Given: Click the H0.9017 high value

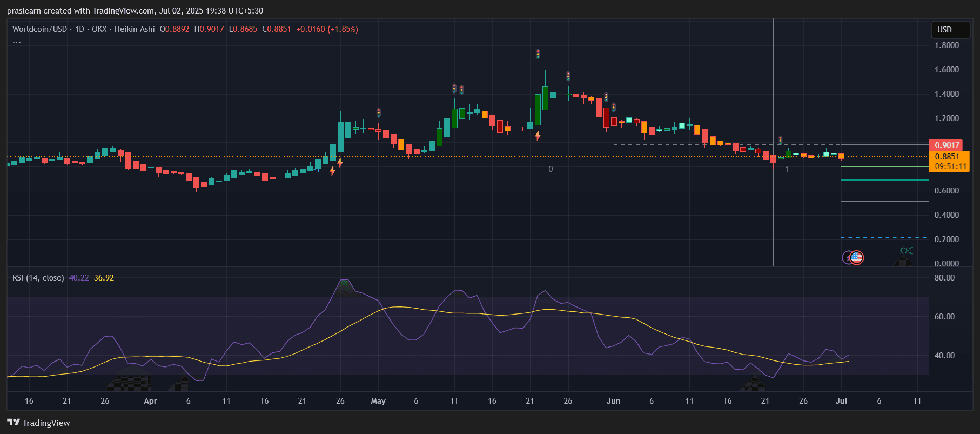Looking at the screenshot, I should click(x=209, y=29).
